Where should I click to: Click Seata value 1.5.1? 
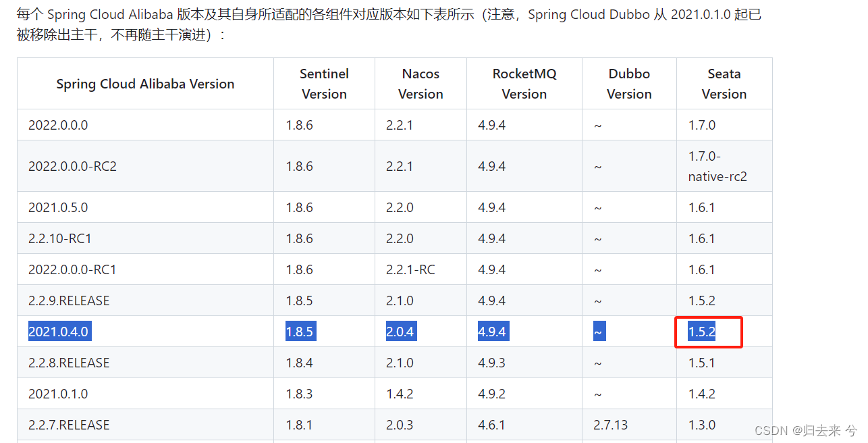pyautogui.click(x=702, y=363)
